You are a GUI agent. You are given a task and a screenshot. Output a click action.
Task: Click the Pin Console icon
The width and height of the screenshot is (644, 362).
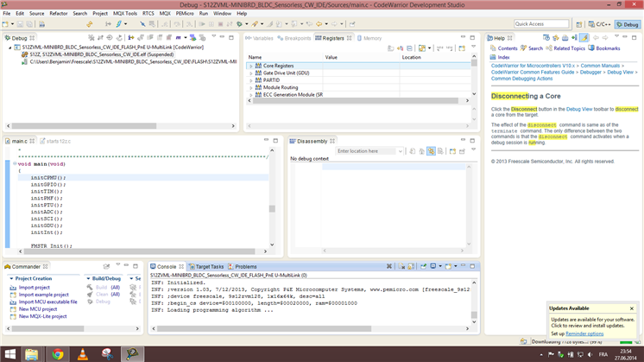(x=423, y=266)
